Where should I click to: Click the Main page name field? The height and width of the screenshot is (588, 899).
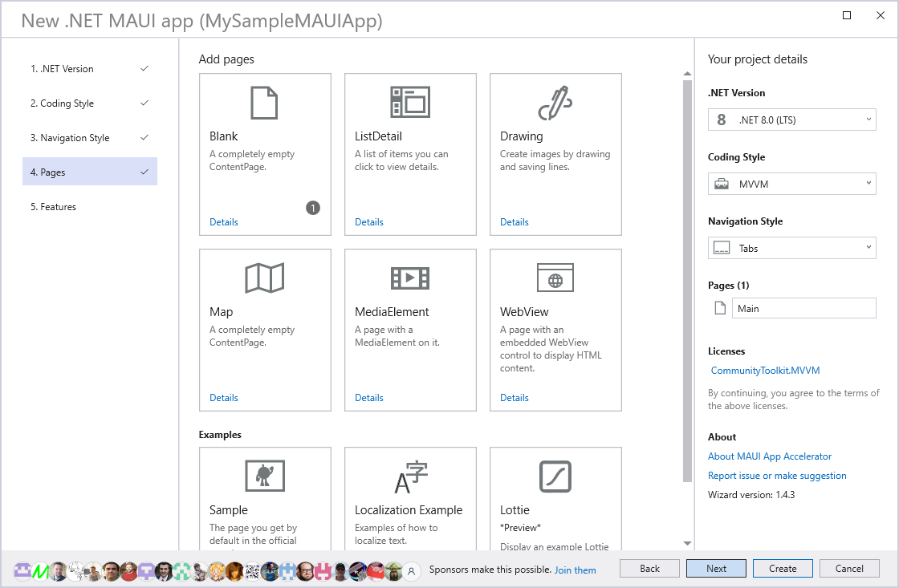803,309
